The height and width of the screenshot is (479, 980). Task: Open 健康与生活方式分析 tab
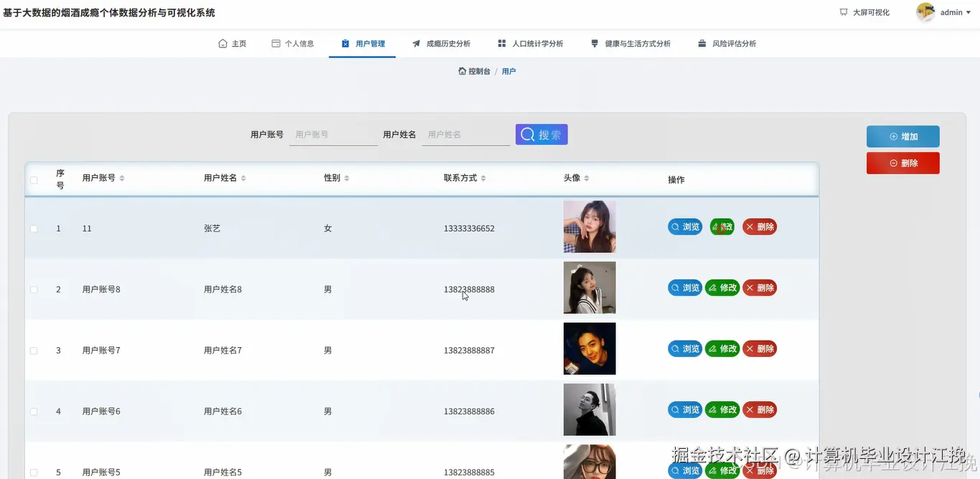click(631, 44)
